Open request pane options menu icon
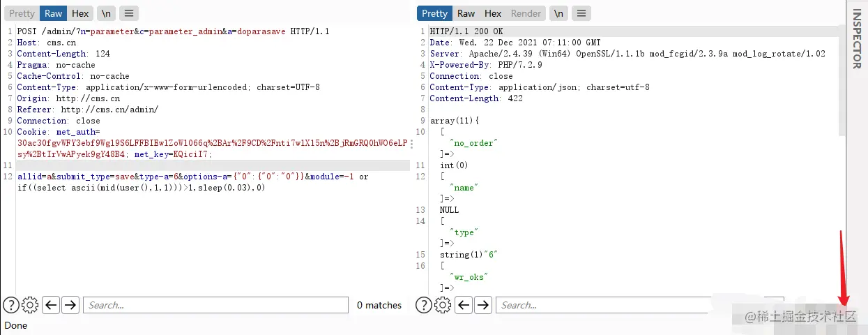 (x=128, y=13)
